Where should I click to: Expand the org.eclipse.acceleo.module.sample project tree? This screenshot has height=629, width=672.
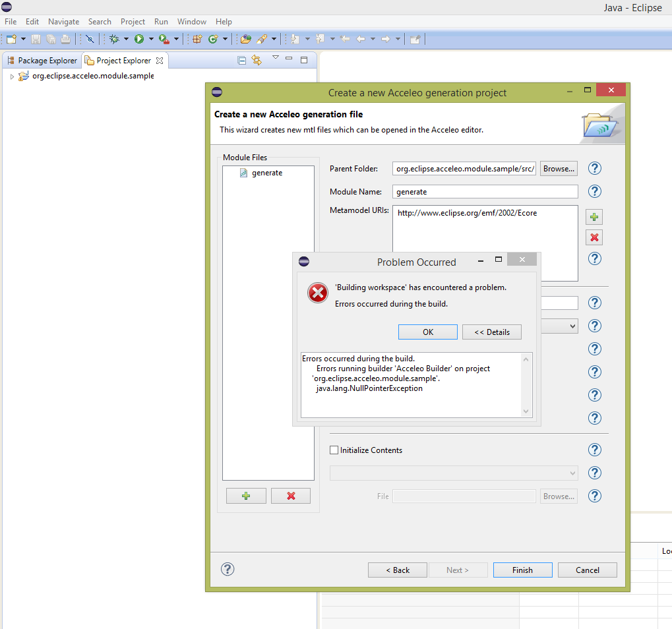tap(12, 76)
